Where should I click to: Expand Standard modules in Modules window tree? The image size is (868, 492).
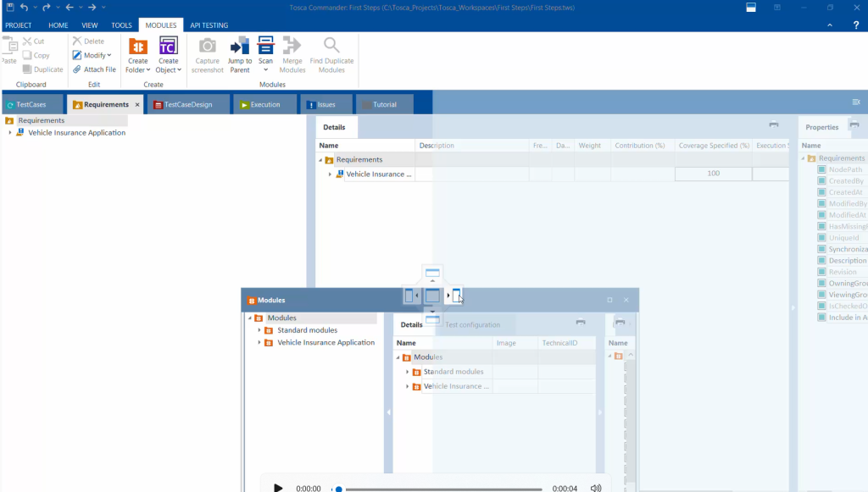click(259, 330)
